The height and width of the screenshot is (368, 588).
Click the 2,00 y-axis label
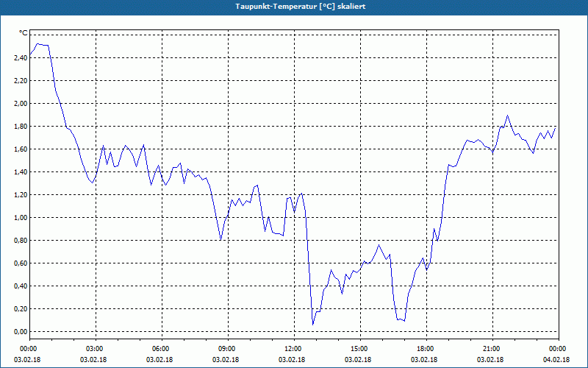click(x=21, y=103)
